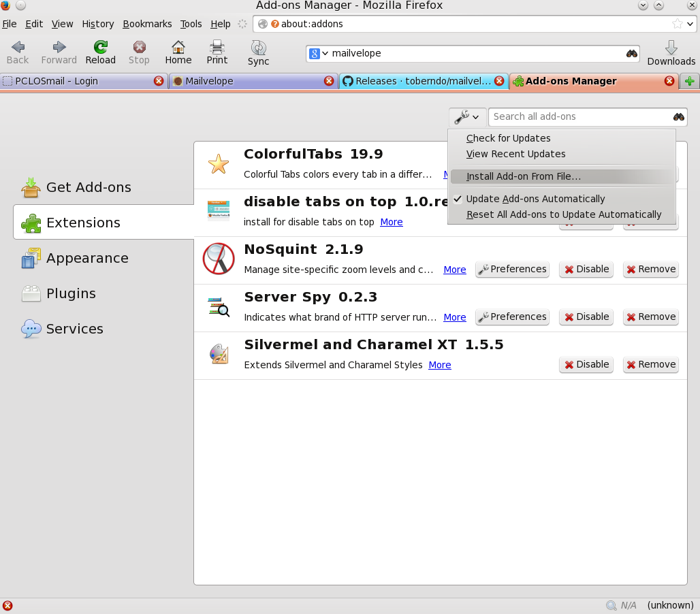Close the PCLOSmail - Login tab
Image resolution: width=700 pixels, height=614 pixels.
(x=159, y=81)
